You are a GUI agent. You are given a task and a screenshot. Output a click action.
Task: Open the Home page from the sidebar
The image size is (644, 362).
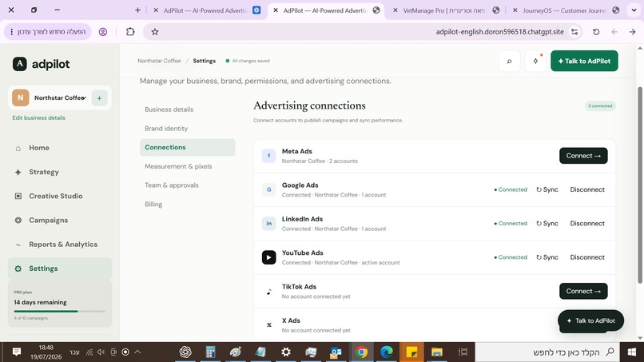coord(60,148)
